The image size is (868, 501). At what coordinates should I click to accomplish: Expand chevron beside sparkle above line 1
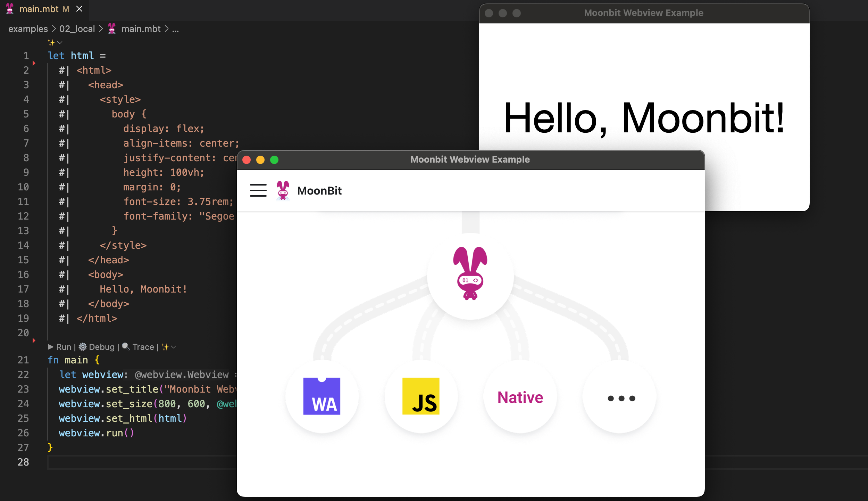(x=60, y=42)
